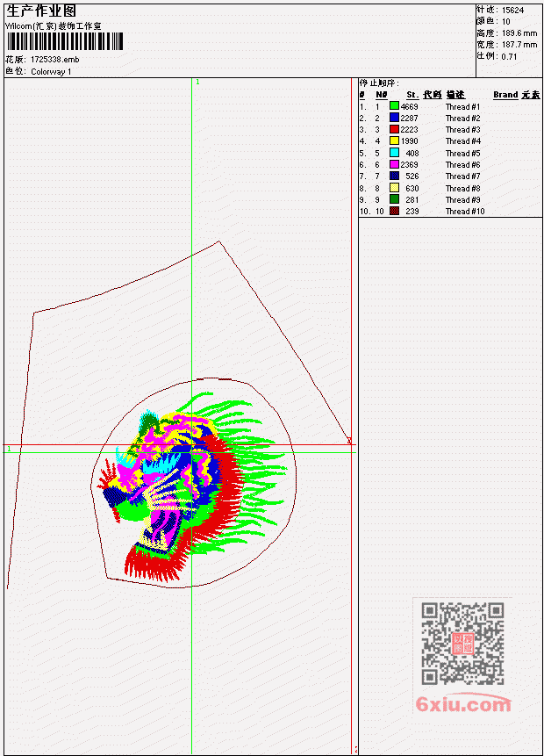This screenshot has height=756, width=544.
Task: Click the 'Thread #5' description
Action: (462, 154)
